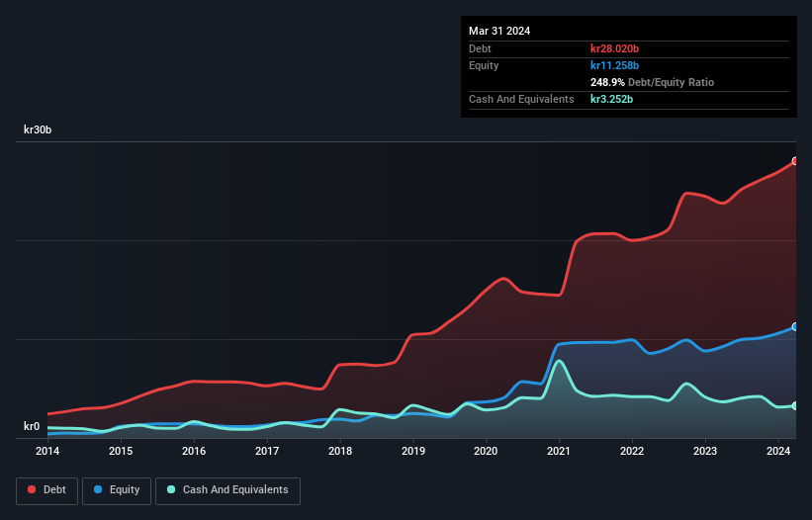Toggle the Cash And Equivalents legend button
812x520 pixels.
click(227, 490)
